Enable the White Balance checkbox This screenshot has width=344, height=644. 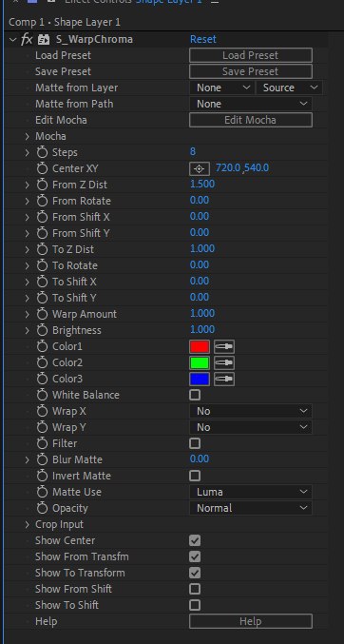point(195,395)
